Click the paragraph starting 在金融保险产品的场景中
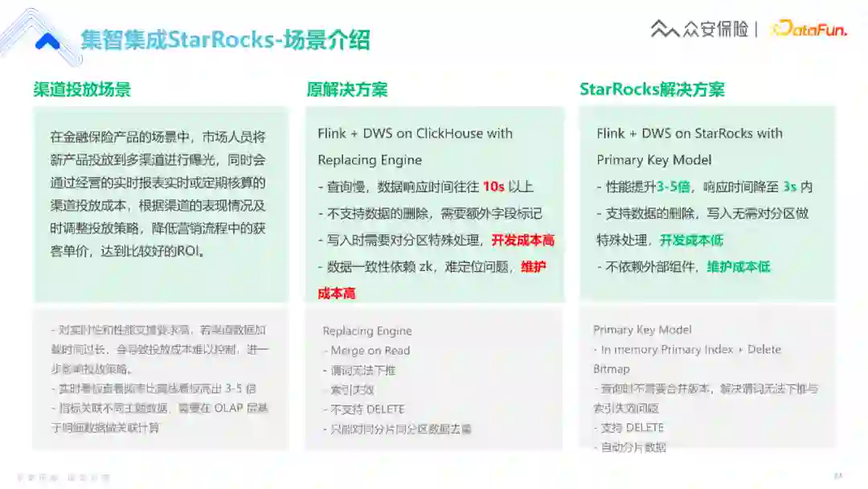This screenshot has height=489, width=868. coord(158,194)
